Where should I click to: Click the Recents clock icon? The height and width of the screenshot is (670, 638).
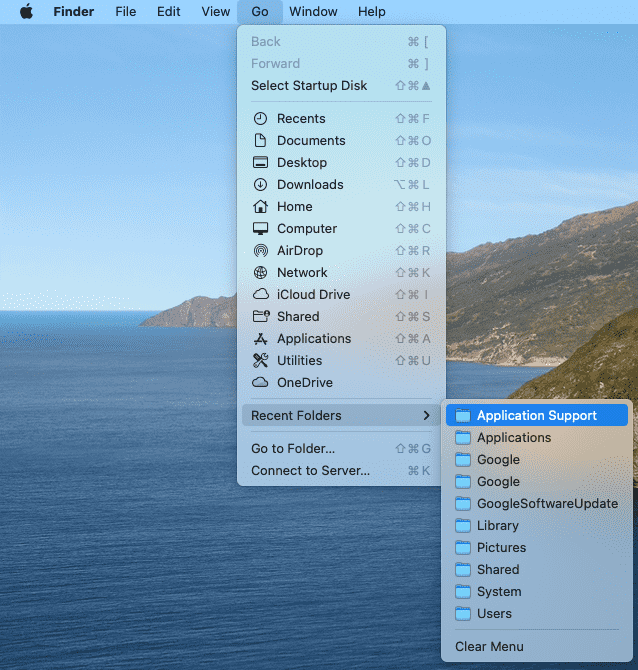tap(260, 118)
